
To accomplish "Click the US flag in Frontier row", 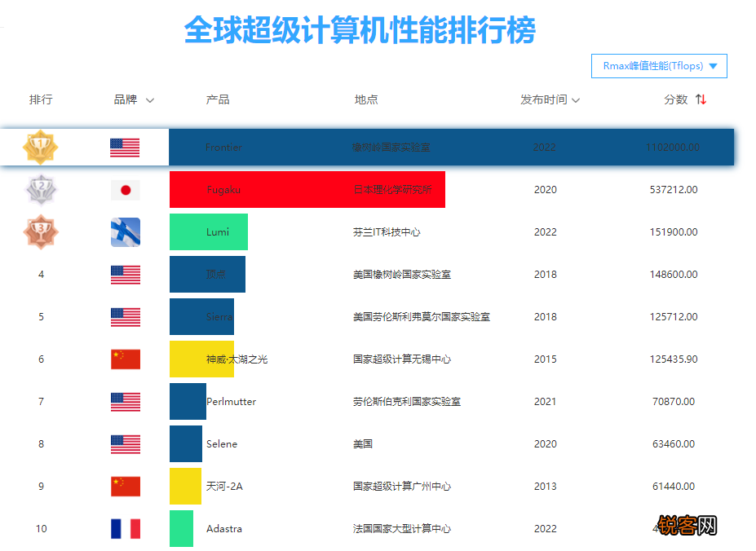I will [x=125, y=148].
